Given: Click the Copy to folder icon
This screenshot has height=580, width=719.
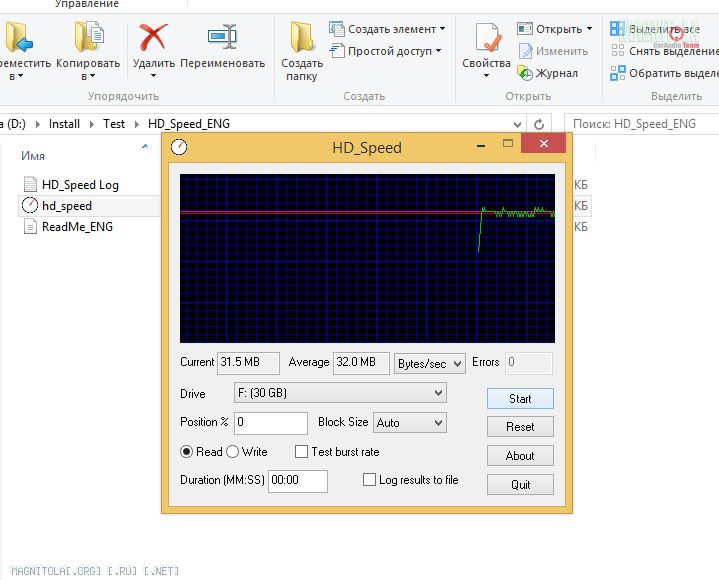Looking at the screenshot, I should tap(89, 37).
